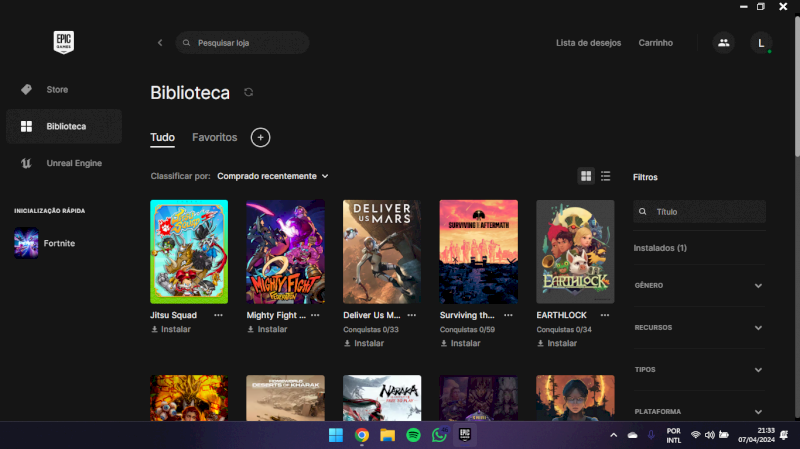This screenshot has height=449, width=800.
Task: Go to Store in sidebar
Action: click(x=57, y=89)
